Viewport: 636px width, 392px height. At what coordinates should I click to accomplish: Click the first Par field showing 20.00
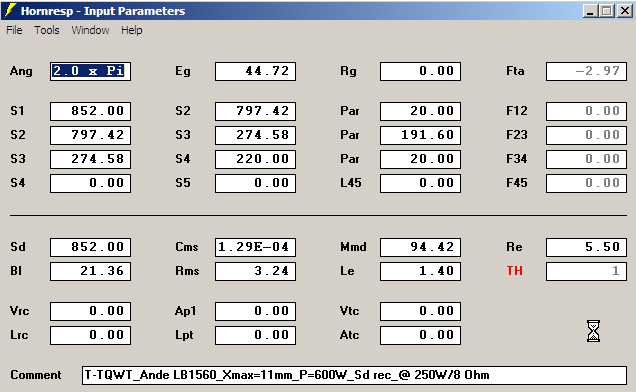[x=420, y=111]
